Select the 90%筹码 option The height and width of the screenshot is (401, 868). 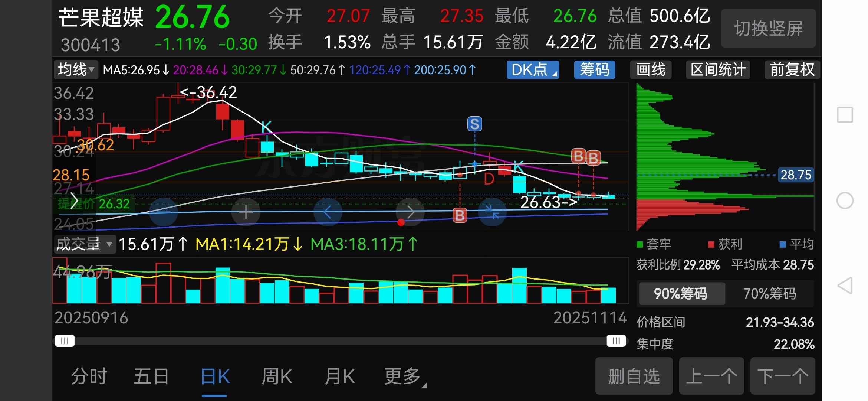(681, 294)
